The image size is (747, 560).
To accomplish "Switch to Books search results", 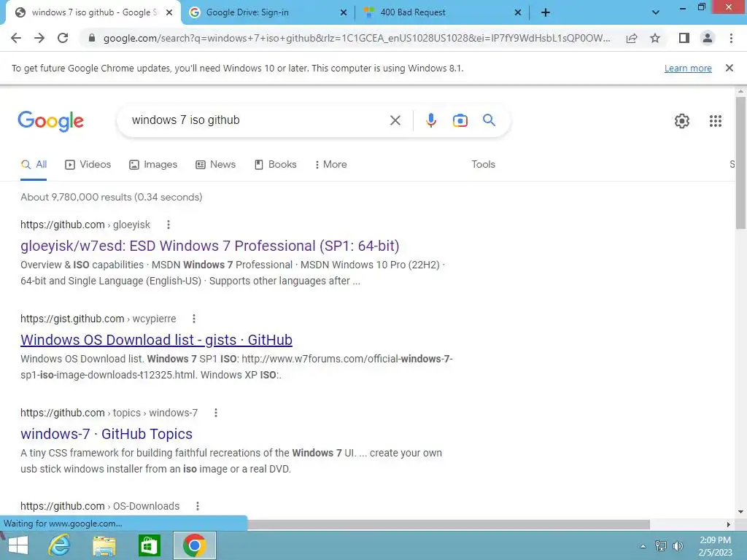I will coord(275,164).
